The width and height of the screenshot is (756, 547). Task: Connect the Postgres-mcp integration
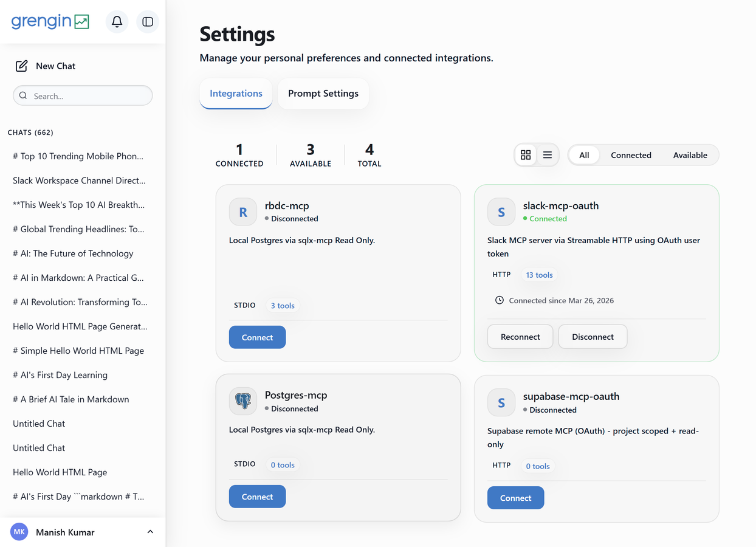pyautogui.click(x=257, y=497)
